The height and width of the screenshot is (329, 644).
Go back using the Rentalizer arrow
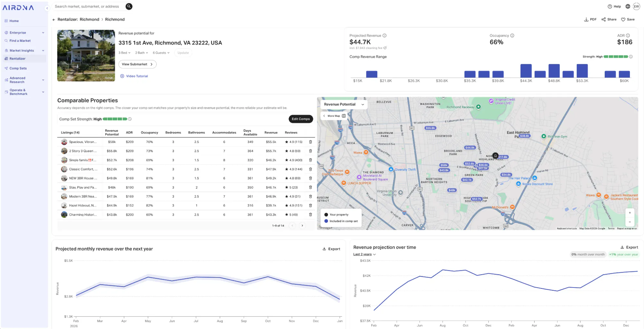pos(54,20)
